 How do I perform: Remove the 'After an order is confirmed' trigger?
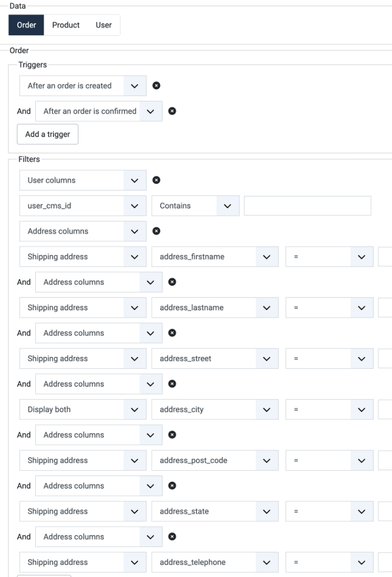(x=172, y=111)
